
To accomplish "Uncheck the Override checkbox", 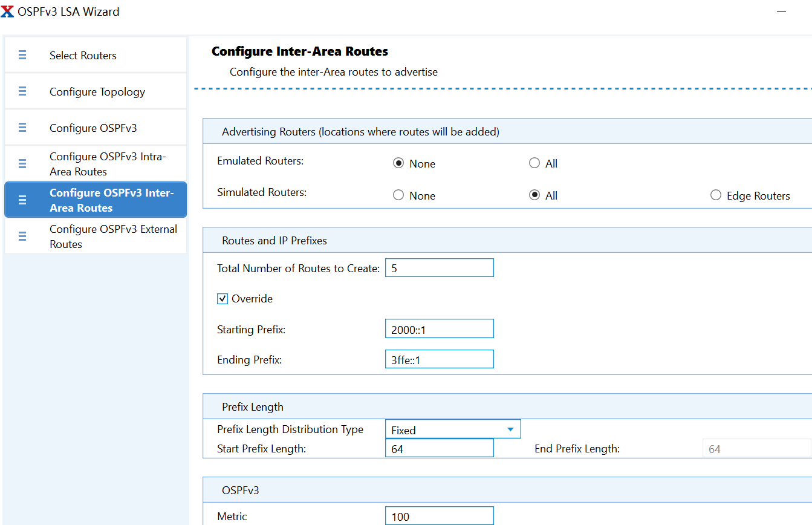I will pyautogui.click(x=222, y=299).
